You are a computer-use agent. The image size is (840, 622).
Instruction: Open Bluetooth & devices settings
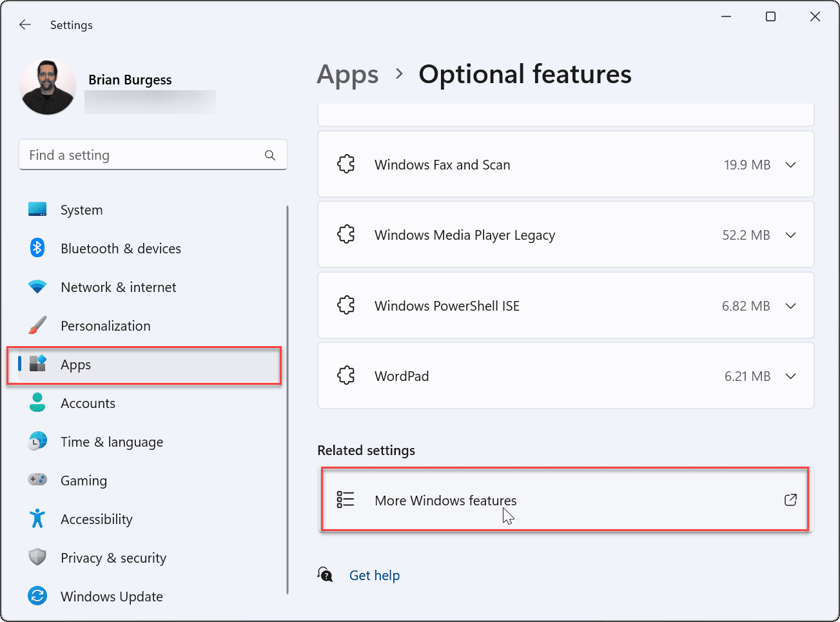[37, 248]
